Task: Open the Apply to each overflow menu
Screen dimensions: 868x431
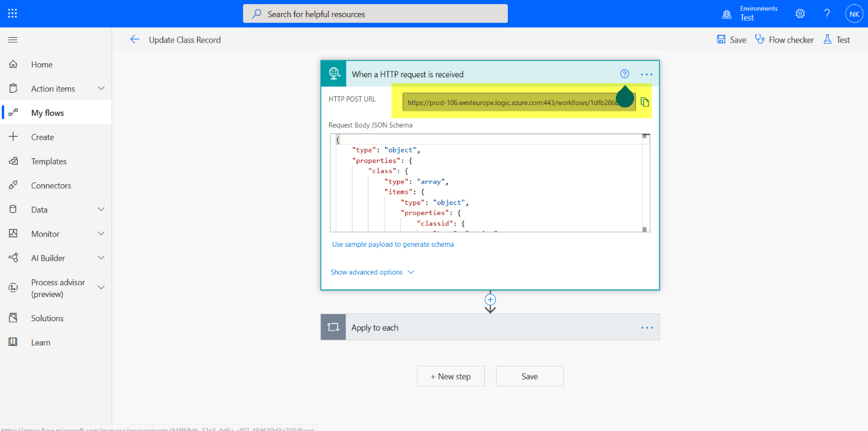Action: pos(646,326)
